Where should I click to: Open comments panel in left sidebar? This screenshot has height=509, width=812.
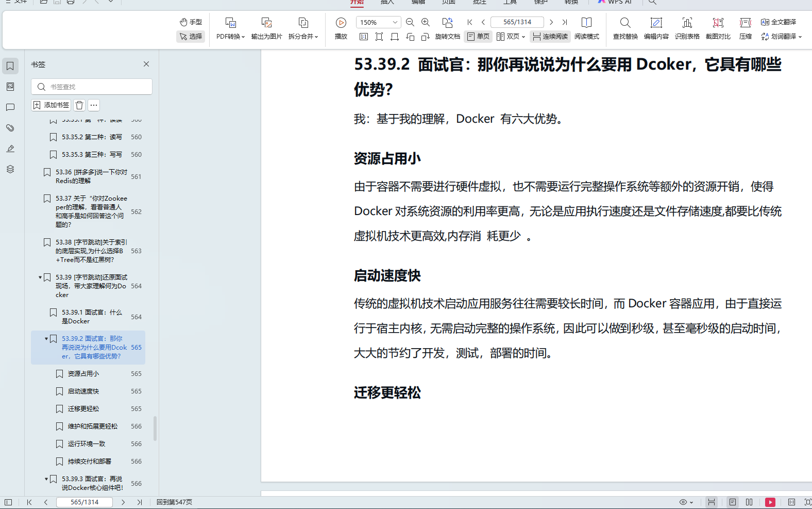(x=10, y=107)
